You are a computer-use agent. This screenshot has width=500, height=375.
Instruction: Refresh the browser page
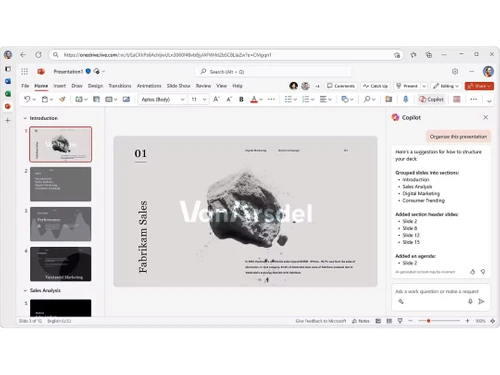(x=38, y=54)
